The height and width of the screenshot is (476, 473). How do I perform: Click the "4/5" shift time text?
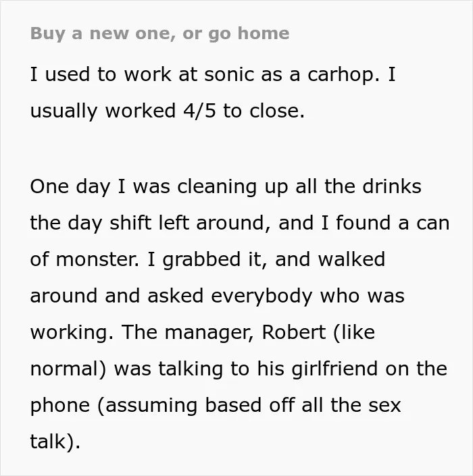199,111
